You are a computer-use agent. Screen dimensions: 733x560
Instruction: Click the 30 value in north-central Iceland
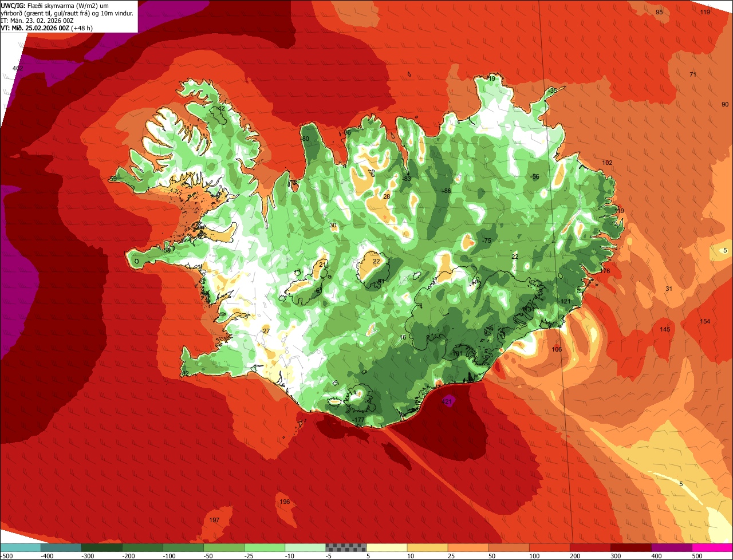(333, 225)
